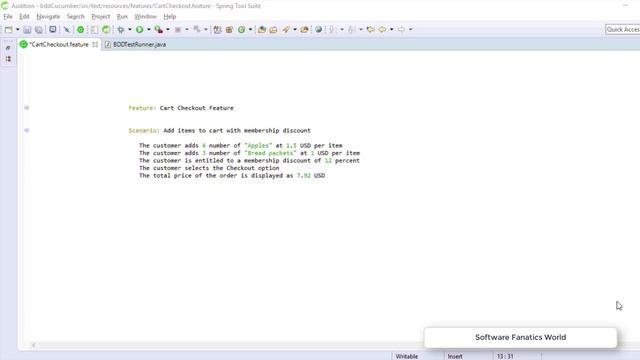This screenshot has height=360, width=640.
Task: Click the '7.92' total price value
Action: (304, 176)
